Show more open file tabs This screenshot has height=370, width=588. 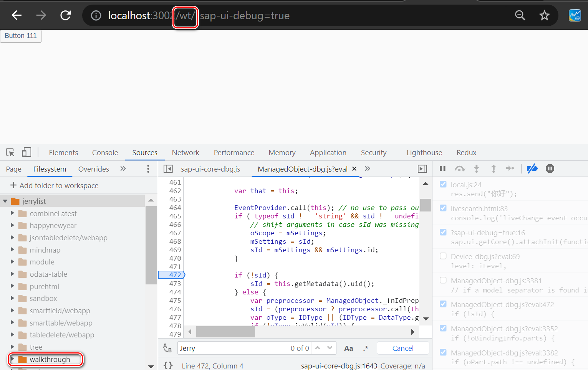pyautogui.click(x=368, y=169)
